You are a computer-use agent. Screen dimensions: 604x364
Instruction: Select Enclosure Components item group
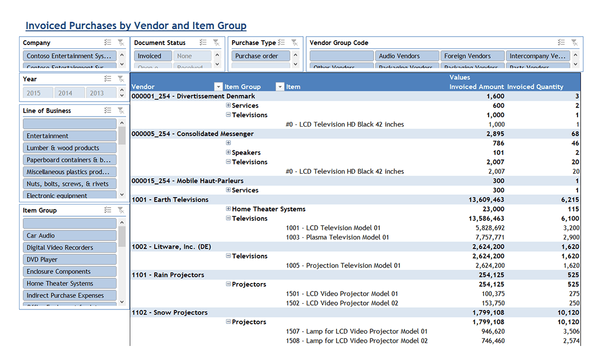[70, 271]
